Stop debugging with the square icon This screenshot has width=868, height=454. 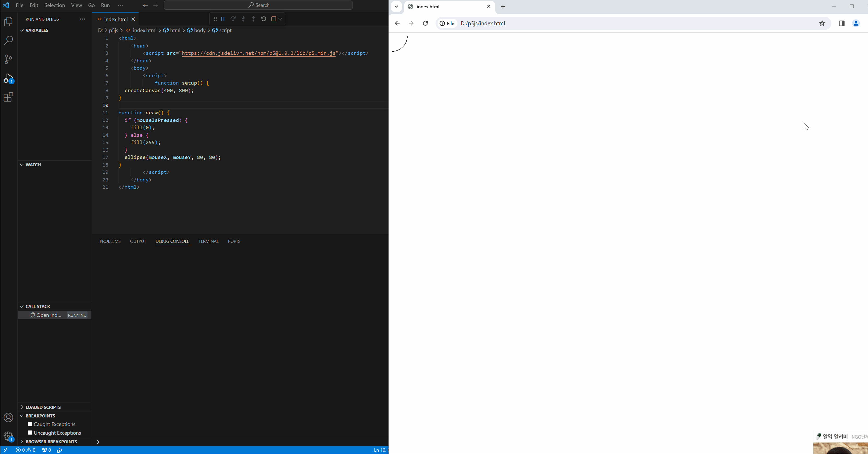[274, 19]
